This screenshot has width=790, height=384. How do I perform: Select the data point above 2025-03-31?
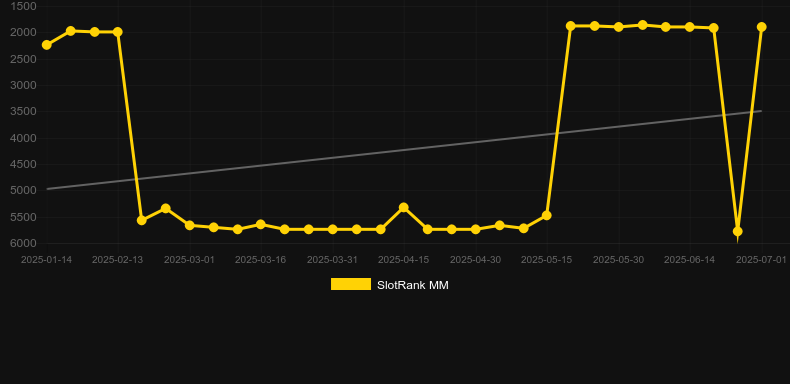coord(333,229)
